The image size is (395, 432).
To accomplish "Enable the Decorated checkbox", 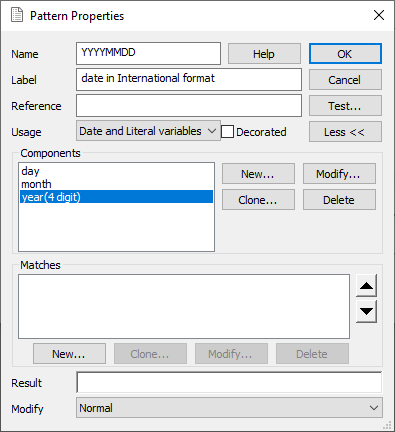I will tap(227, 132).
